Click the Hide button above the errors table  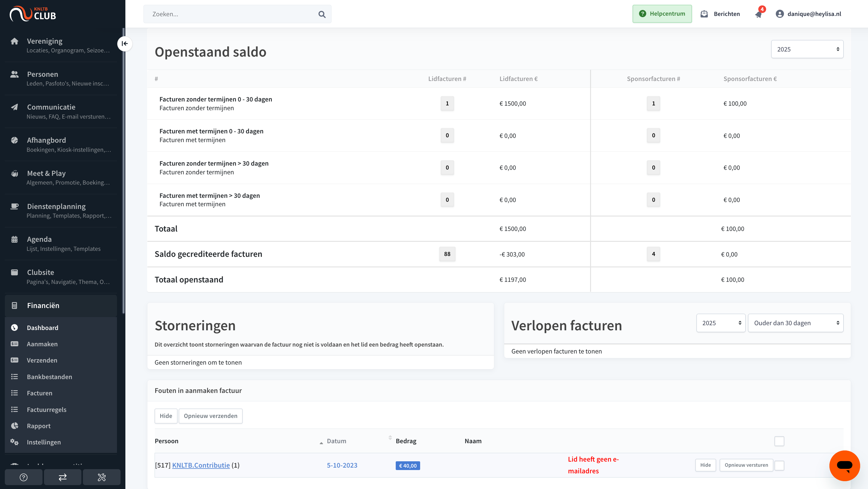pos(166,416)
